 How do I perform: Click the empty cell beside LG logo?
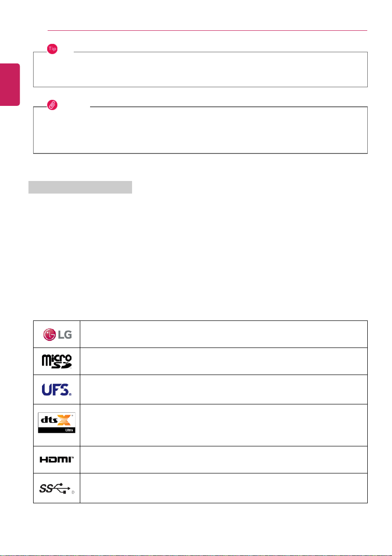(x=224, y=334)
